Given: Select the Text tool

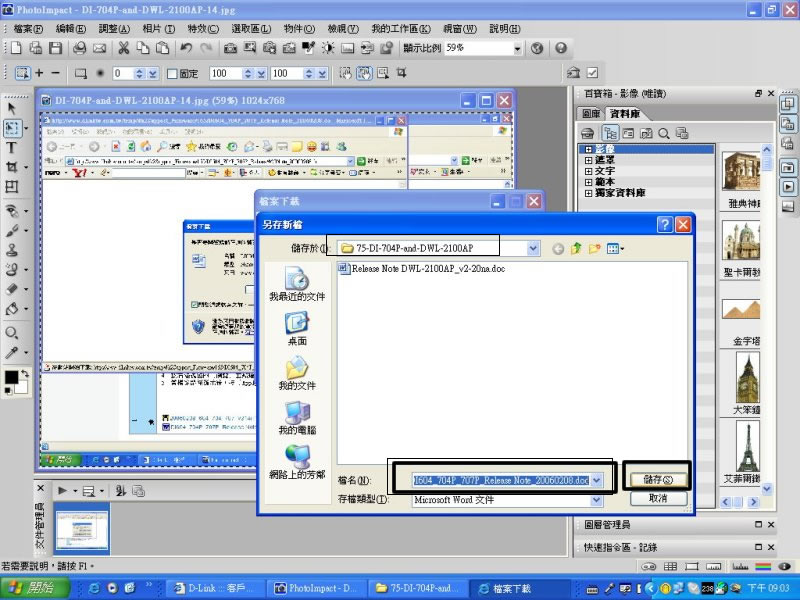Looking at the screenshot, I should click(11, 148).
